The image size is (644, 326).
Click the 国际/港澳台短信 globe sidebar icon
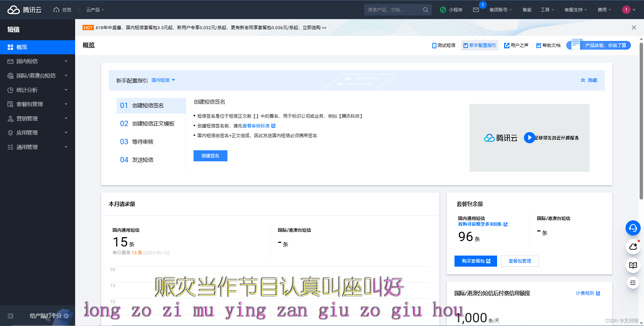tap(10, 76)
